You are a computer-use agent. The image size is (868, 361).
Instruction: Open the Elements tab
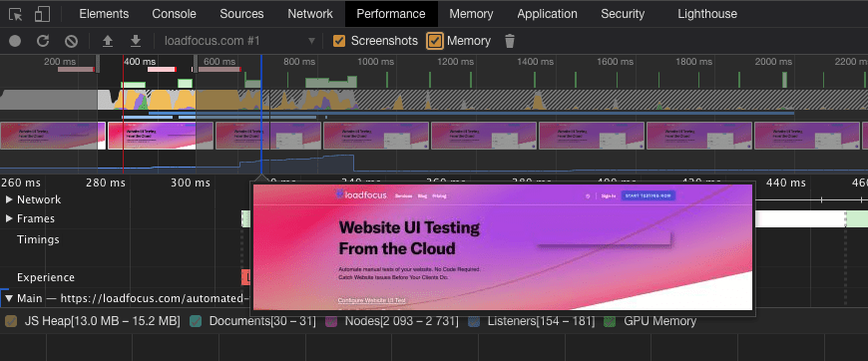(x=104, y=14)
